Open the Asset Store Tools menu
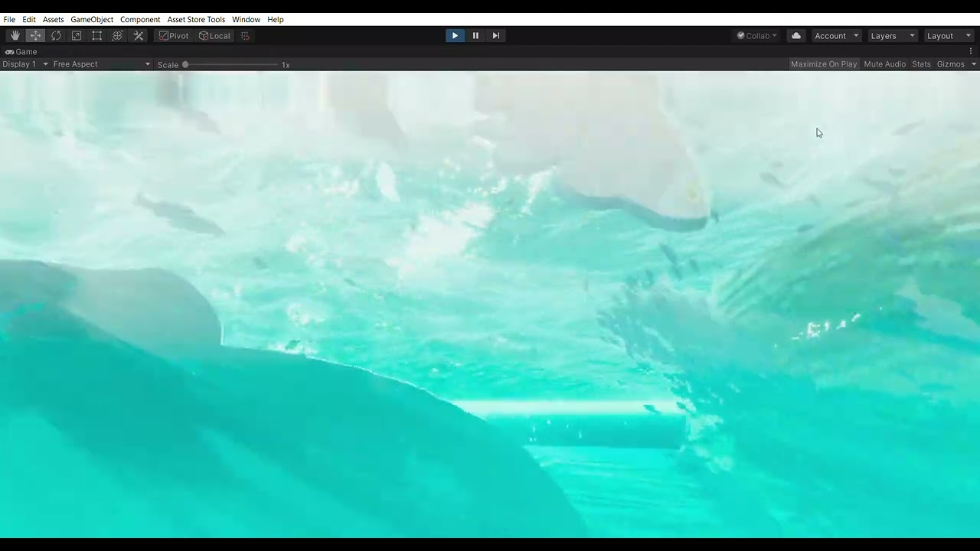This screenshot has height=551, width=980. (x=196, y=19)
